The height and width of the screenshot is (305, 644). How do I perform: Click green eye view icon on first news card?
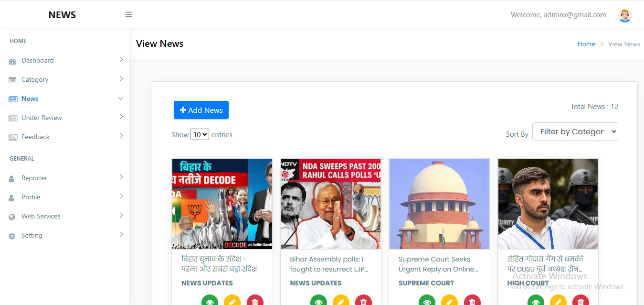210,301
